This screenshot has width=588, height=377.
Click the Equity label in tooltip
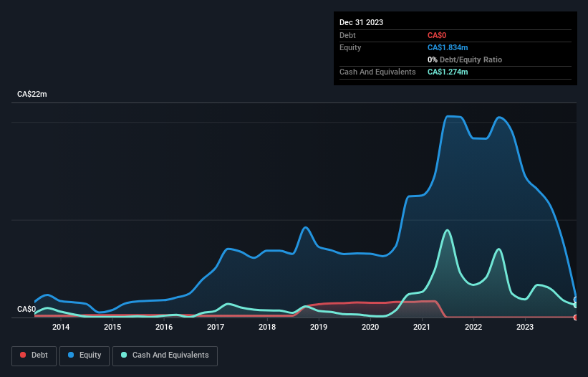350,47
